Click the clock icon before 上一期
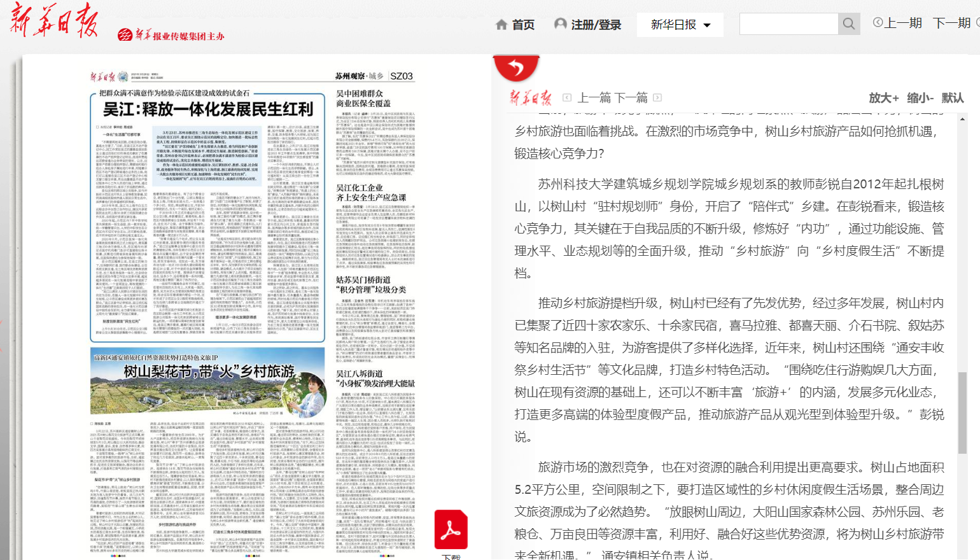The image size is (980, 560). point(878,22)
